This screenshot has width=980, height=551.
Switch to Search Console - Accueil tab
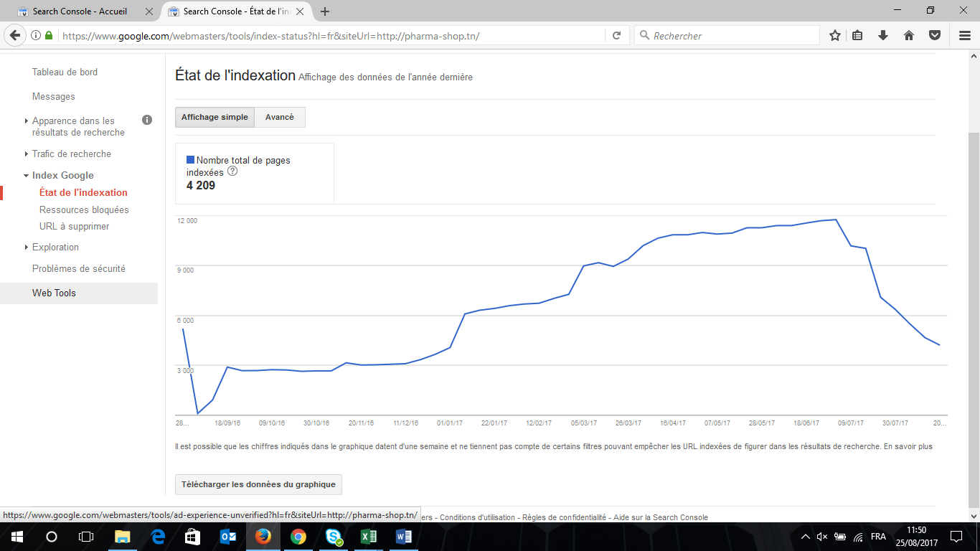click(80, 11)
